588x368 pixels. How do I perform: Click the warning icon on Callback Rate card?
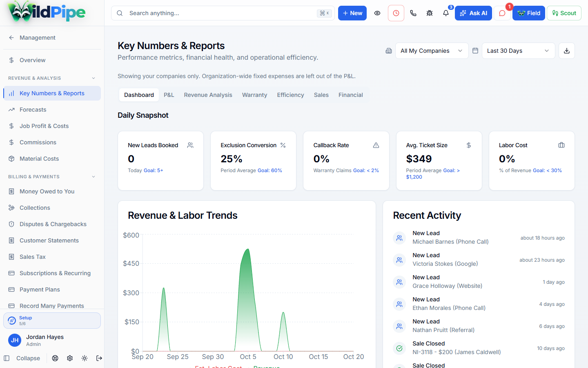[376, 145]
